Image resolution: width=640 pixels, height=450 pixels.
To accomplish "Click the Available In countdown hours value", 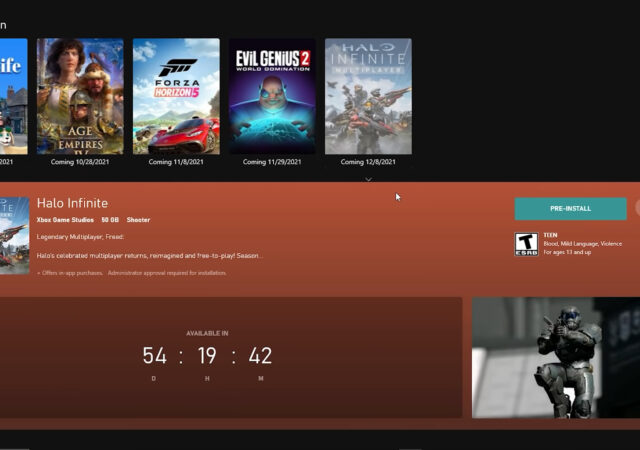I will pos(207,356).
